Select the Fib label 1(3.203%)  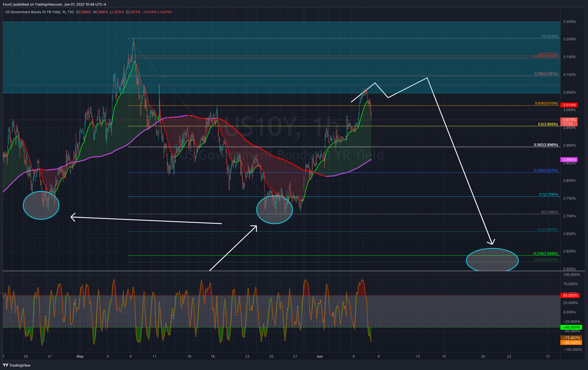[x=550, y=36]
